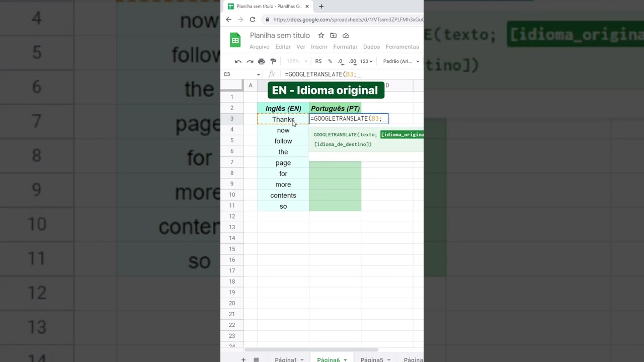Open the Padrão (Arial) font dropdown
This screenshot has width=644, height=362.
coord(401,61)
